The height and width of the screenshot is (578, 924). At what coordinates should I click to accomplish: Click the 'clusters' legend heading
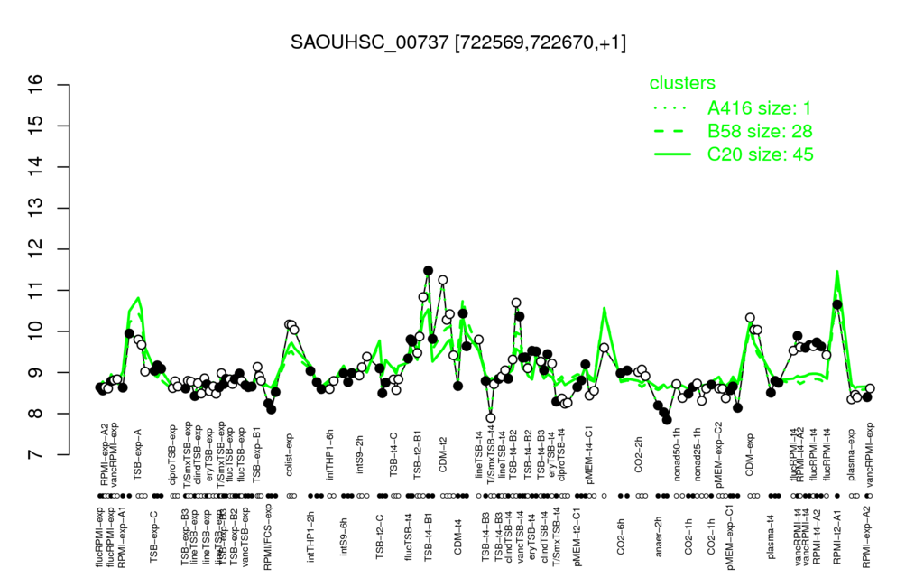682,83
